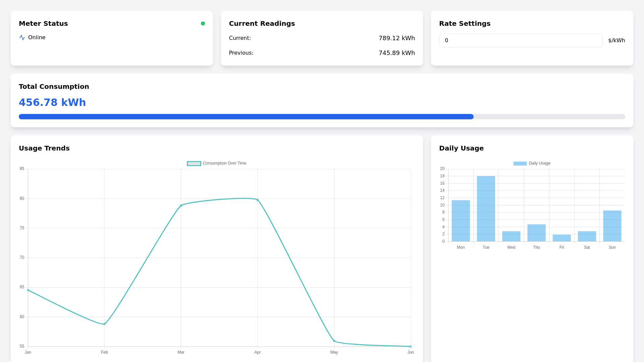Click the Consumption Over Time legend swatch
The width and height of the screenshot is (644, 362).
[194, 163]
